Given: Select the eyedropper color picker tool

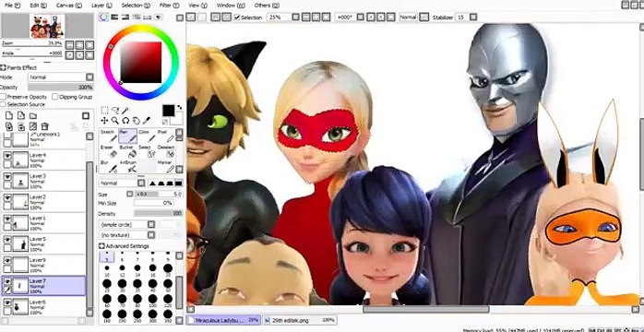Looking at the screenshot, I should tap(147, 121).
